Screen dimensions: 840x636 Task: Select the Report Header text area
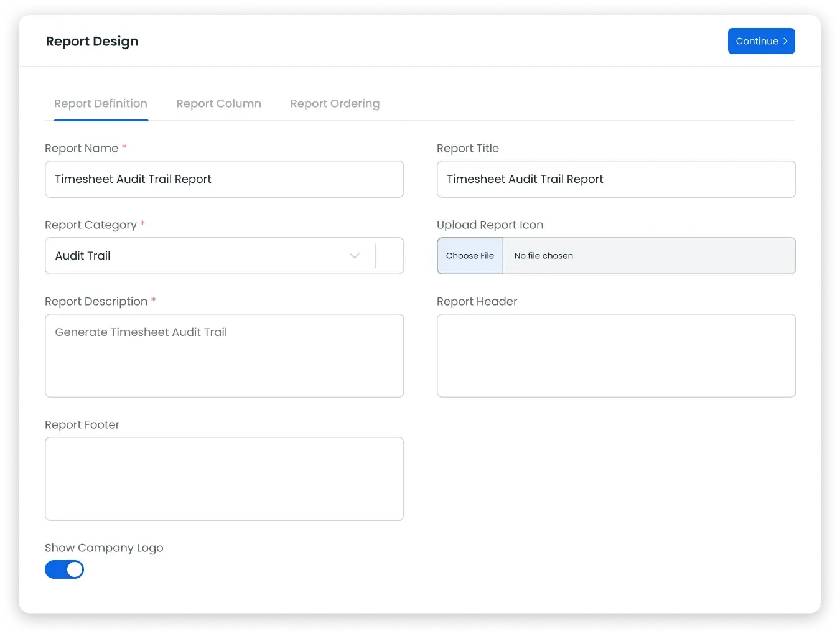pos(617,355)
